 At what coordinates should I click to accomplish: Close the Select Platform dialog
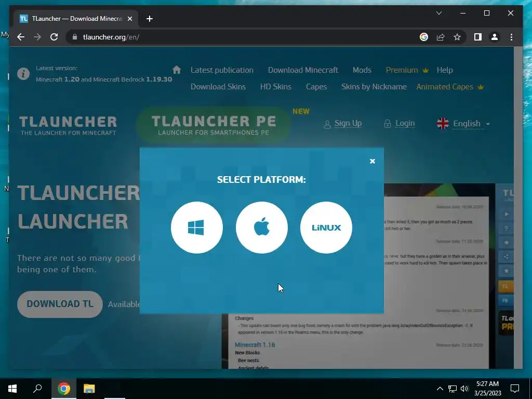pos(372,161)
